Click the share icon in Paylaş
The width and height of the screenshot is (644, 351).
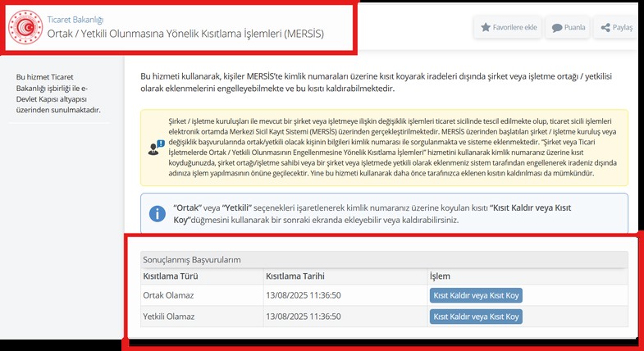point(605,28)
